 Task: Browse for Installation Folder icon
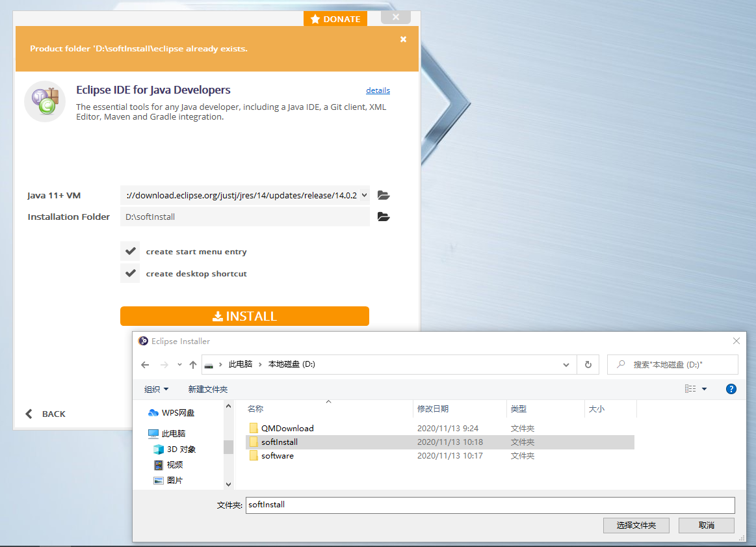[x=384, y=217]
